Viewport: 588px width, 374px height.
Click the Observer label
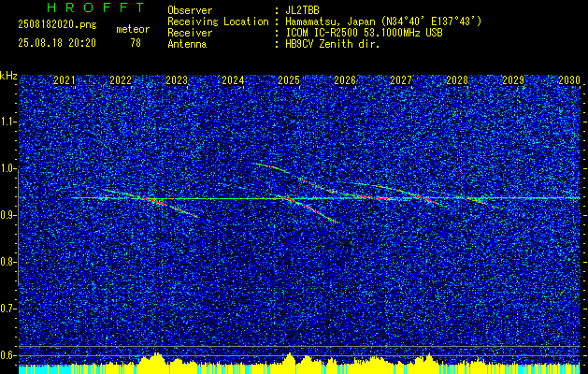click(x=190, y=10)
